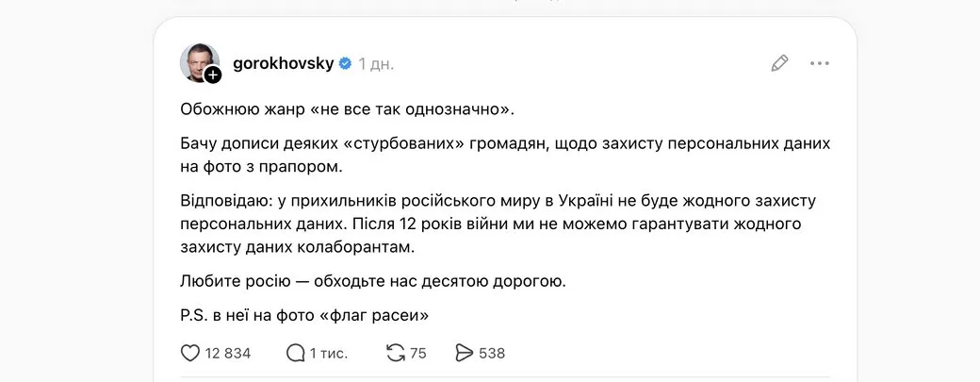Click the paragraph starting with "Відповідаю:"
Viewport: 980px width, 382px height.
click(492, 224)
